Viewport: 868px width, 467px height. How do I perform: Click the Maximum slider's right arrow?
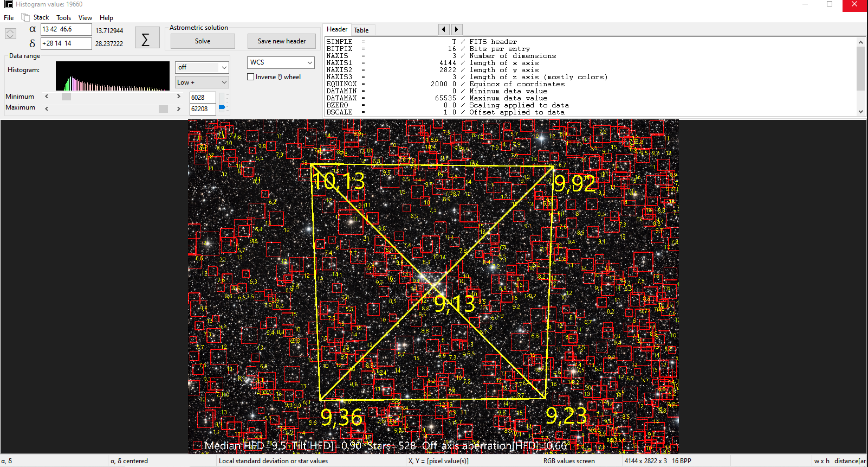pyautogui.click(x=179, y=108)
